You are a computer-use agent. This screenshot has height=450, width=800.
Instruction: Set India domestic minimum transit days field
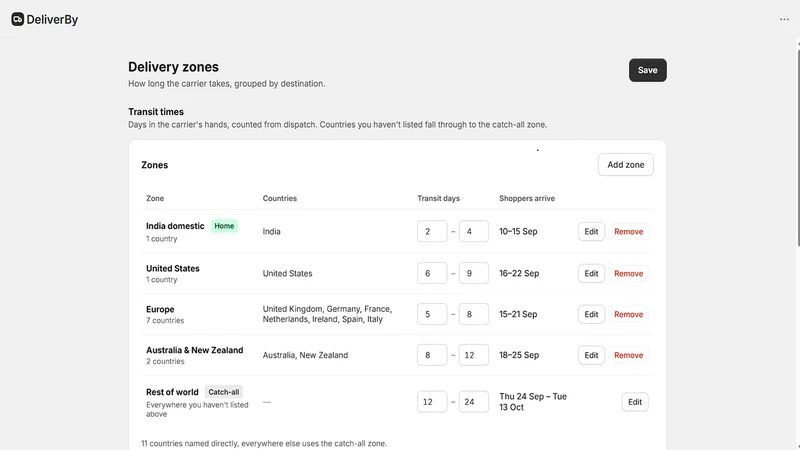432,232
